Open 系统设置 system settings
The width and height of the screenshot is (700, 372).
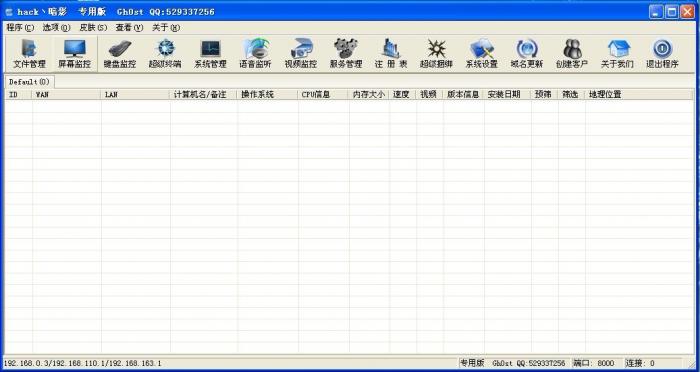482,54
